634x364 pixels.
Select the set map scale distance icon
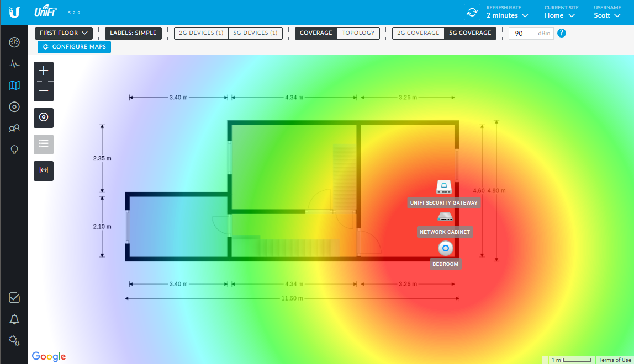(43, 171)
